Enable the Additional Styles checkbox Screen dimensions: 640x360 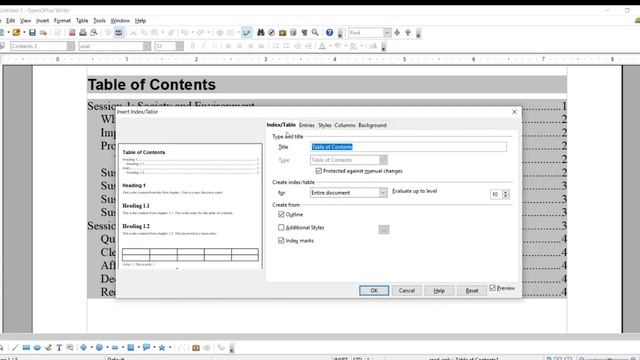[x=281, y=227]
